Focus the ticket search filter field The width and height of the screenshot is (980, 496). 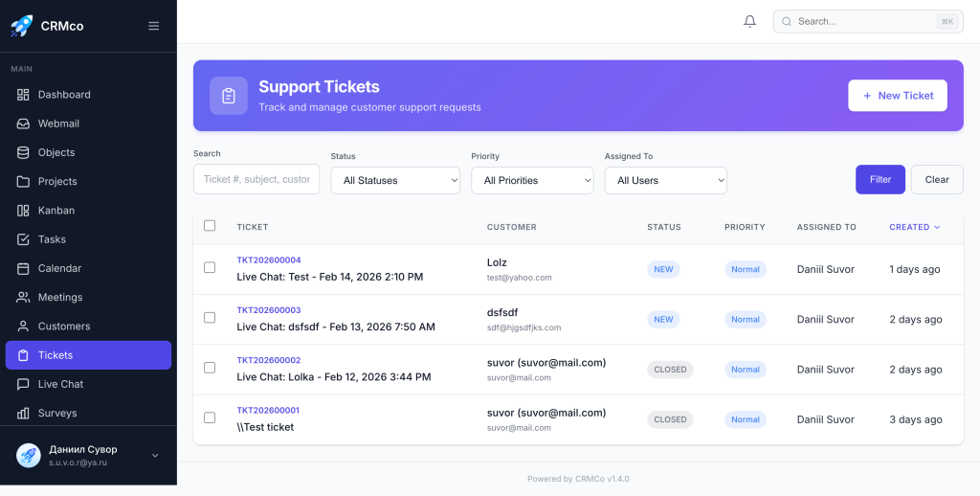(256, 179)
